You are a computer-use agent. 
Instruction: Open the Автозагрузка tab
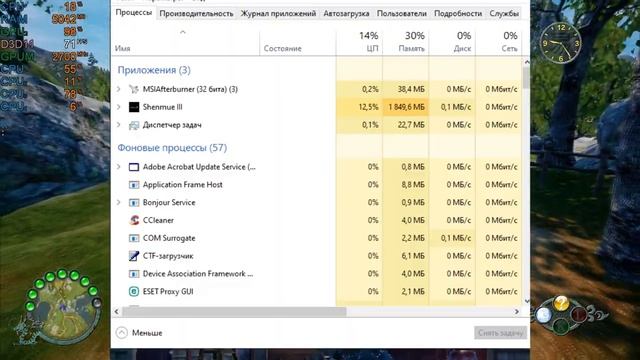tap(346, 13)
